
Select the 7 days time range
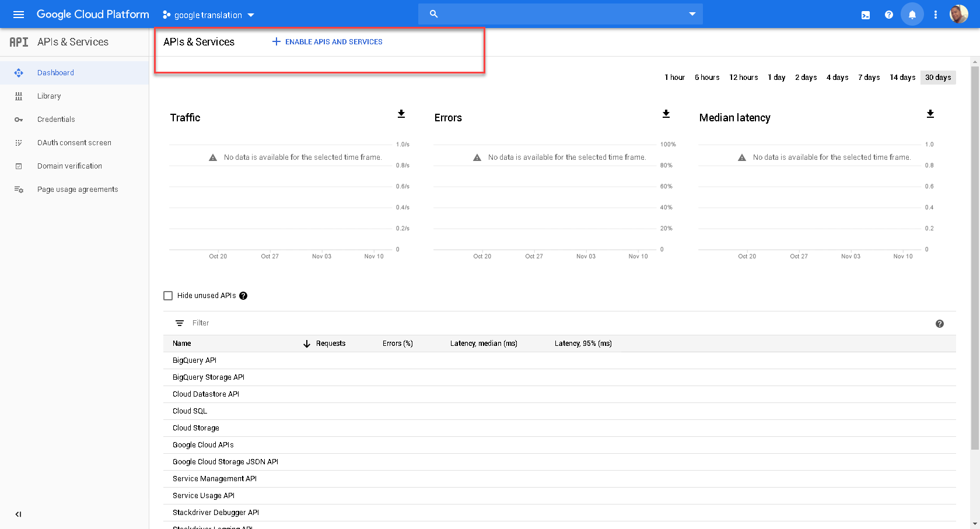click(869, 77)
